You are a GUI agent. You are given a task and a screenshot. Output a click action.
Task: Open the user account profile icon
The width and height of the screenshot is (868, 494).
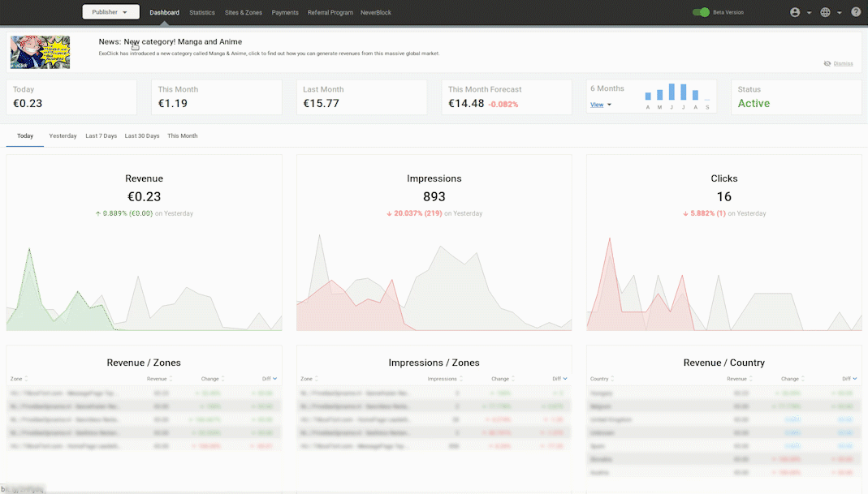click(795, 12)
